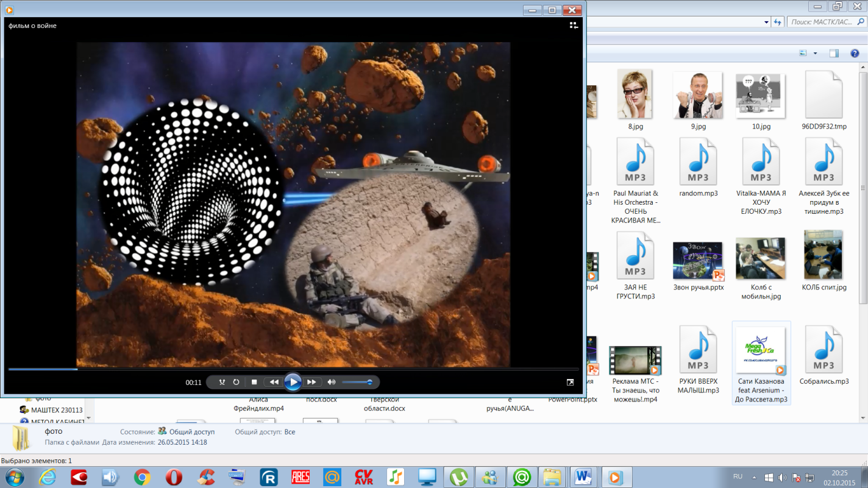Image resolution: width=868 pixels, height=488 pixels.
Task: Play the video in Windows Media Player
Action: pos(293,382)
